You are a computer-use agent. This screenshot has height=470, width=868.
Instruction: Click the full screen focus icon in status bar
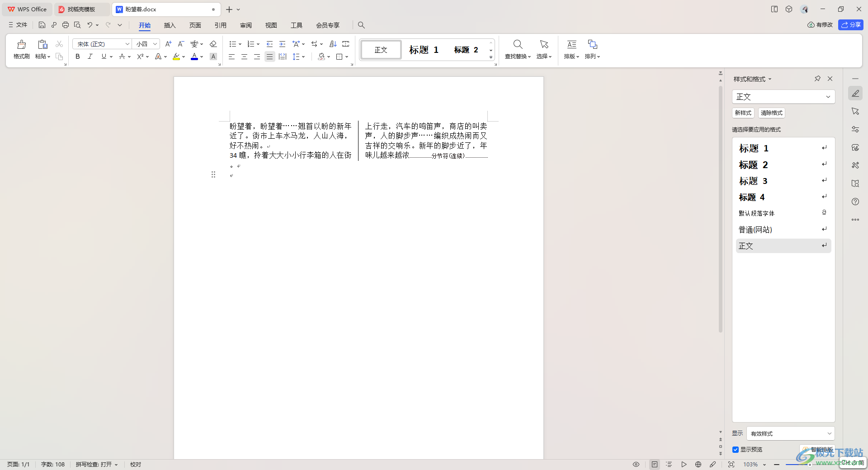tap(731, 464)
